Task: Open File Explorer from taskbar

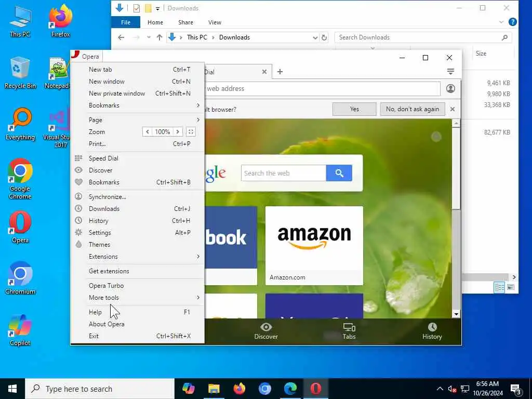Action: point(214,389)
